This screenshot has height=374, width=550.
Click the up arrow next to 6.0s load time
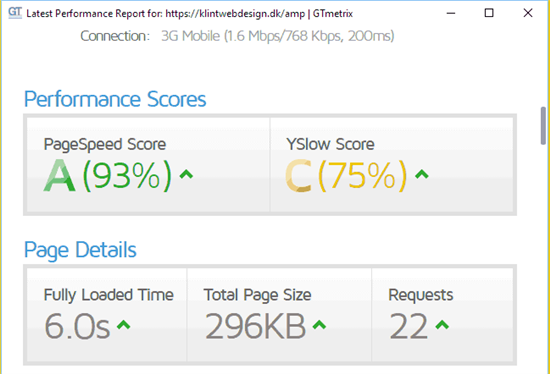pos(123,325)
